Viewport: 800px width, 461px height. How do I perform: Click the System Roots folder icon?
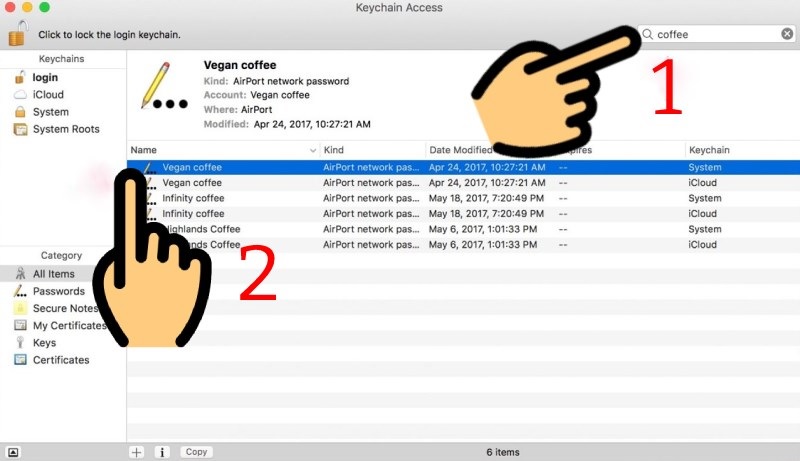point(20,130)
